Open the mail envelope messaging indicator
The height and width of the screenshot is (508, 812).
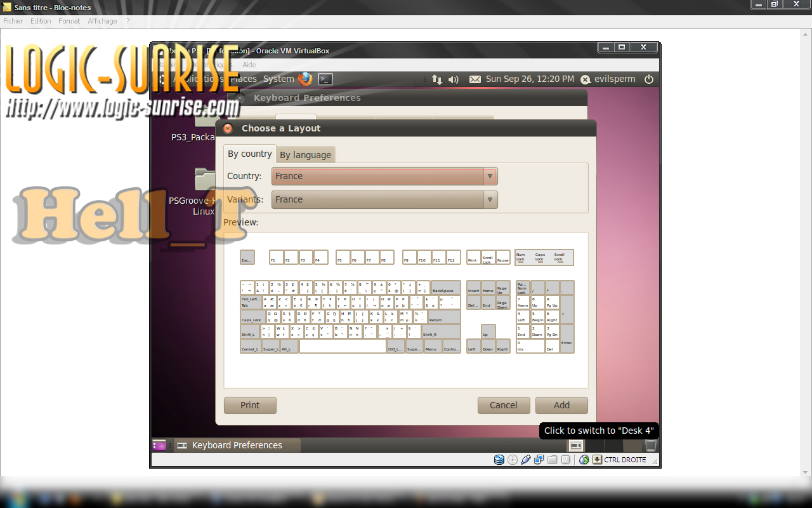(x=475, y=79)
